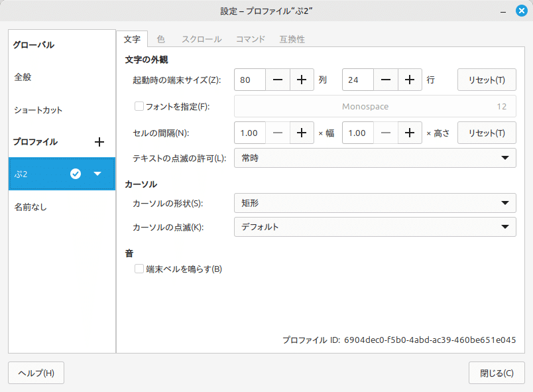Screen dimensions: 533x392
Task: Switch to the 色 tab
Action: [x=160, y=39]
